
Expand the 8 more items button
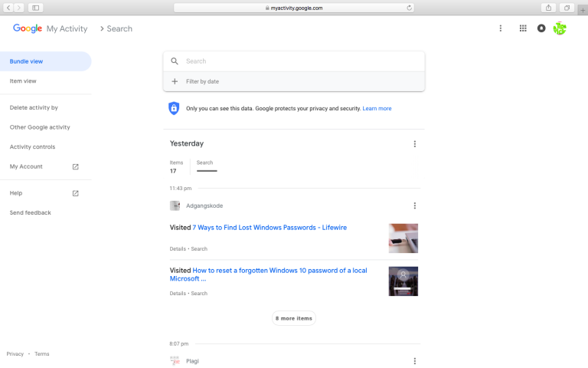(x=294, y=318)
